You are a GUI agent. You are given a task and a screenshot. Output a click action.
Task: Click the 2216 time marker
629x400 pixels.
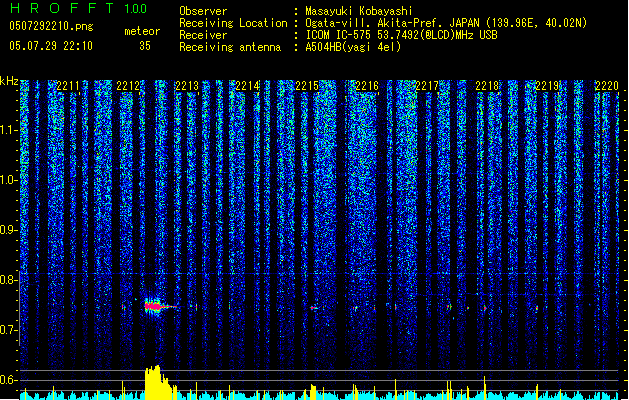click(367, 86)
